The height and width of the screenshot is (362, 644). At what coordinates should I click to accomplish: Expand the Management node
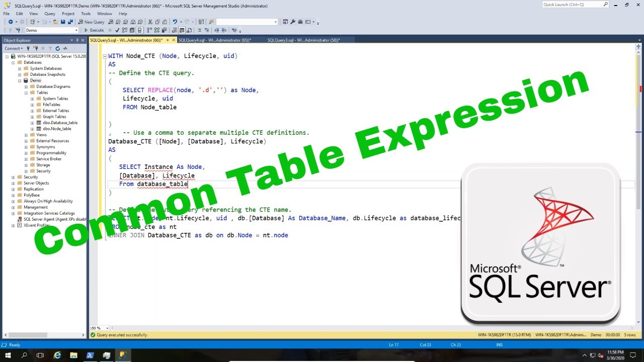click(x=14, y=207)
